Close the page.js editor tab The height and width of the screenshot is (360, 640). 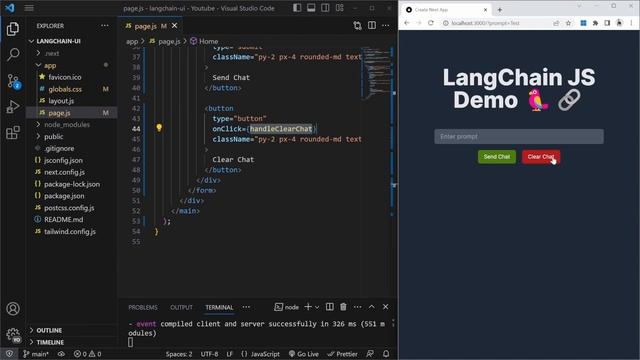point(175,26)
